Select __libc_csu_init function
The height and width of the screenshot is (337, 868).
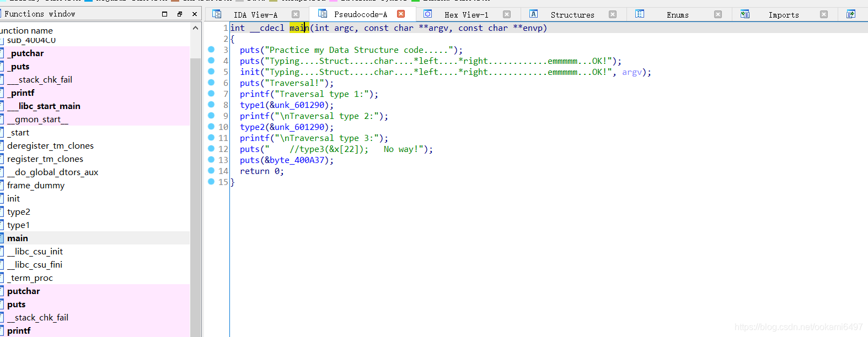[x=95, y=251]
